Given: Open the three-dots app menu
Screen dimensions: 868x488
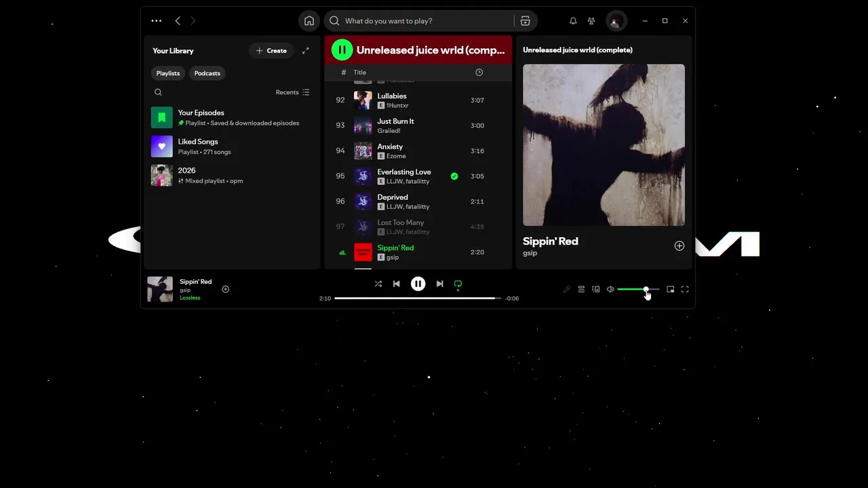Looking at the screenshot, I should pyautogui.click(x=156, y=21).
